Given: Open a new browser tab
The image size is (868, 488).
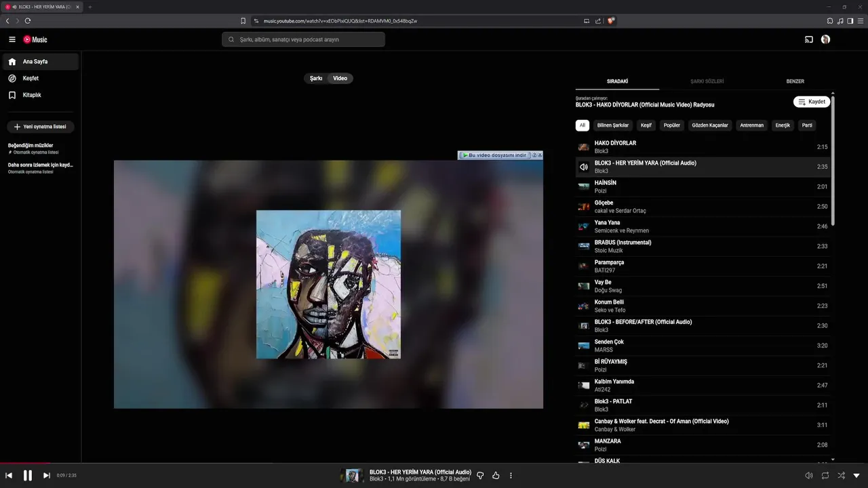Looking at the screenshot, I should 90,7.
